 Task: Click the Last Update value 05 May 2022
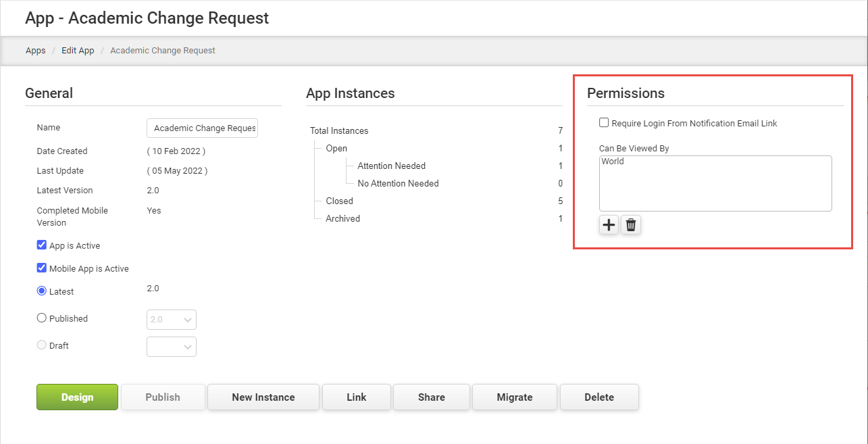point(177,171)
